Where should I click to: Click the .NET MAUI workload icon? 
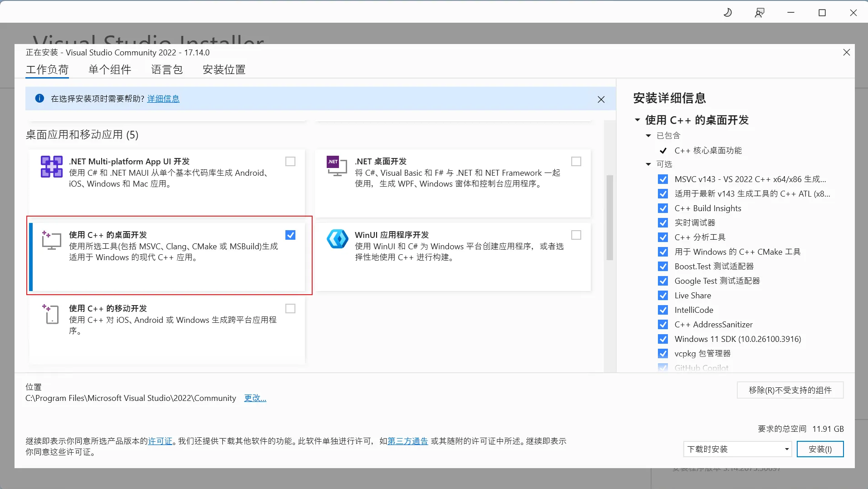(52, 167)
